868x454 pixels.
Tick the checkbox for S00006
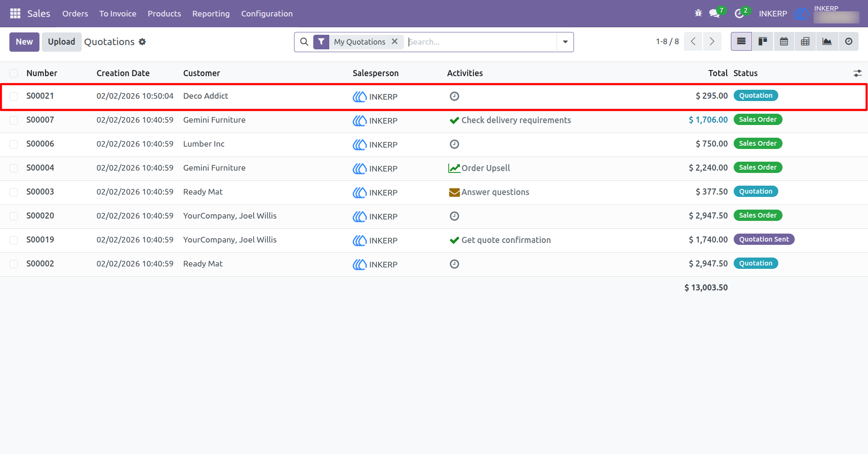click(14, 144)
